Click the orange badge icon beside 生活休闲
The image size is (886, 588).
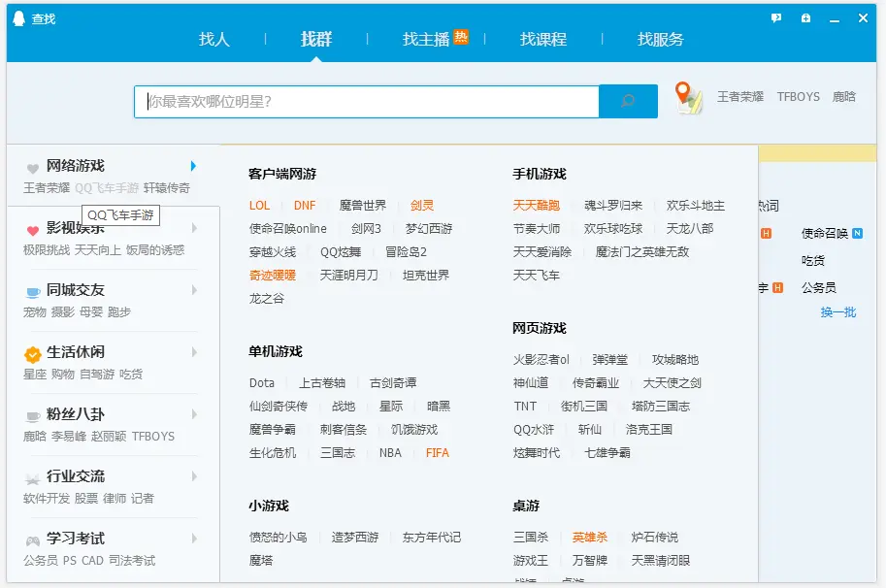(33, 354)
